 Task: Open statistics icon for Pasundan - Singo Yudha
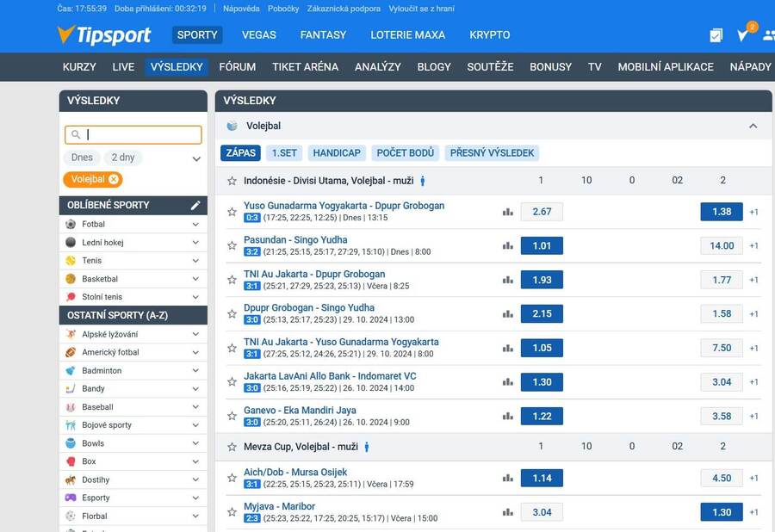508,246
